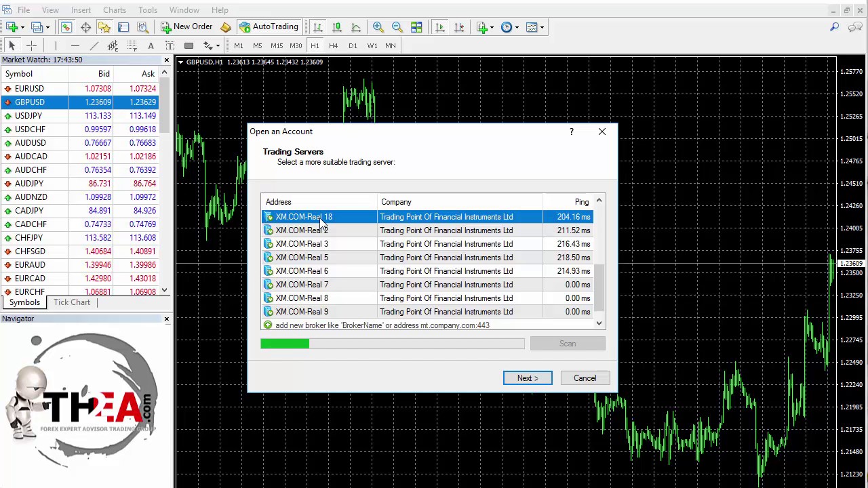Expand the periods clock dropdown arrow

pyautogui.click(x=517, y=28)
